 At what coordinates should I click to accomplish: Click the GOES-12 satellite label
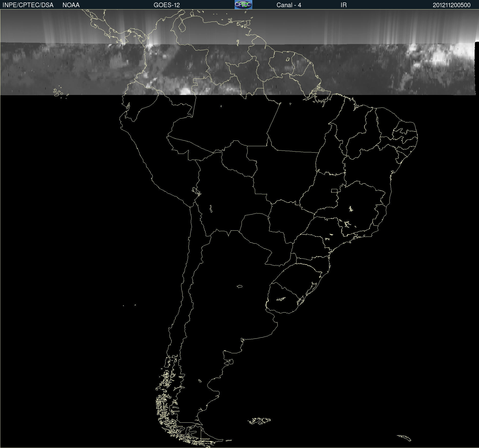click(167, 5)
